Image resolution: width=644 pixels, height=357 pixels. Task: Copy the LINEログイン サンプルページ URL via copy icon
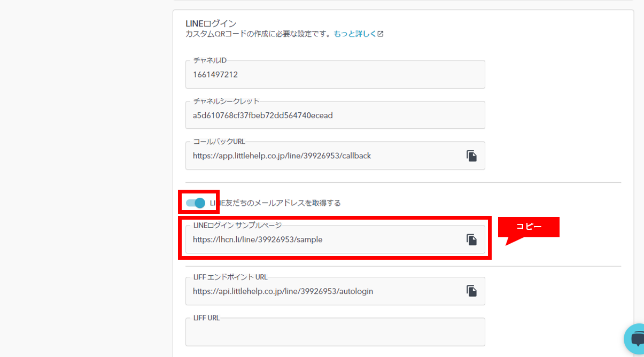[471, 239]
